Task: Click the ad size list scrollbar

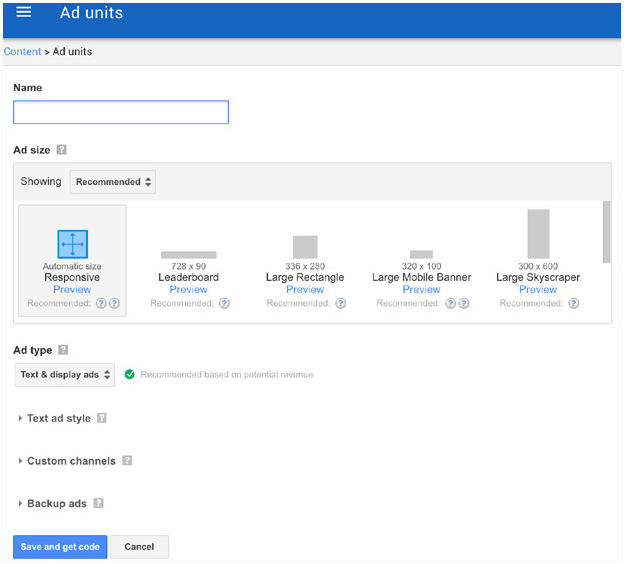Action: click(606, 232)
